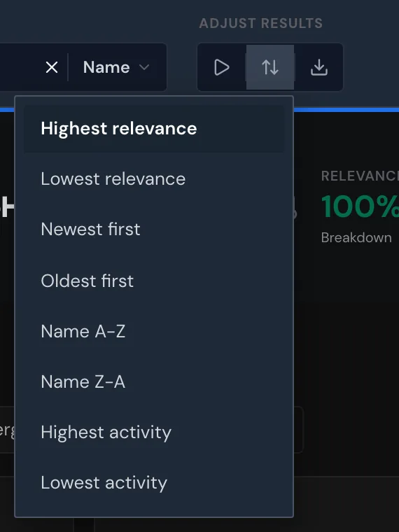Click the download results icon

click(319, 67)
